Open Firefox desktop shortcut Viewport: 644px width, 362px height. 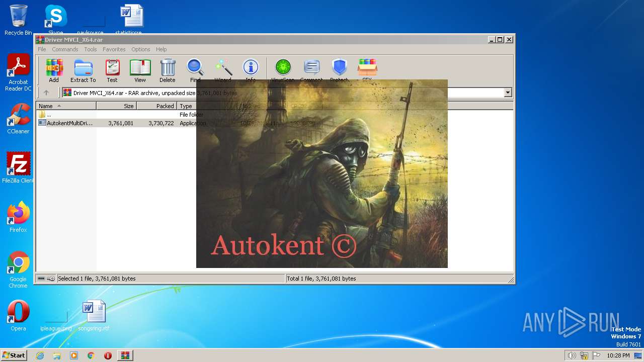[18, 217]
